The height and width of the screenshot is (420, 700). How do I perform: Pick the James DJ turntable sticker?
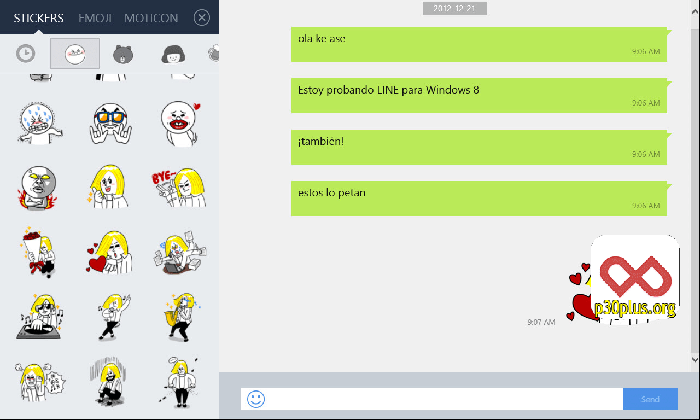(40, 317)
